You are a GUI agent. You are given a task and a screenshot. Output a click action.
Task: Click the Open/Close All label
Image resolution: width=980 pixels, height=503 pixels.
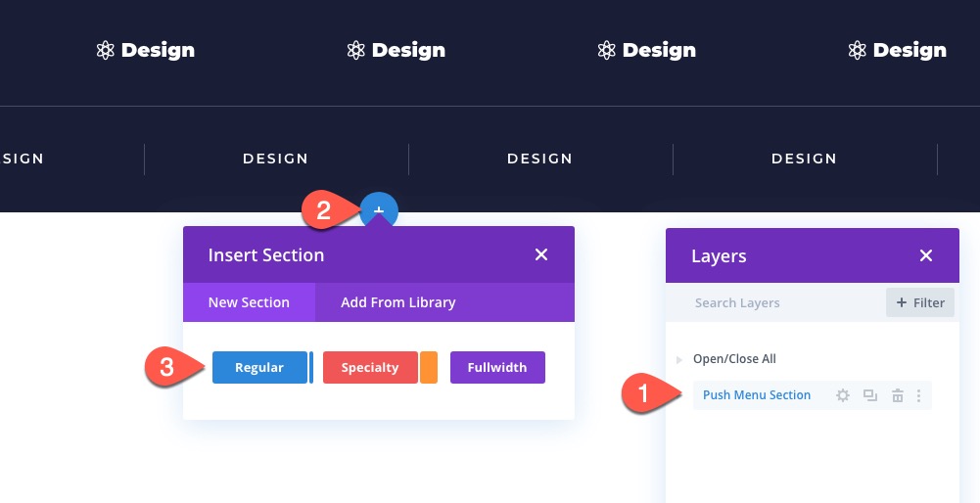click(x=734, y=359)
